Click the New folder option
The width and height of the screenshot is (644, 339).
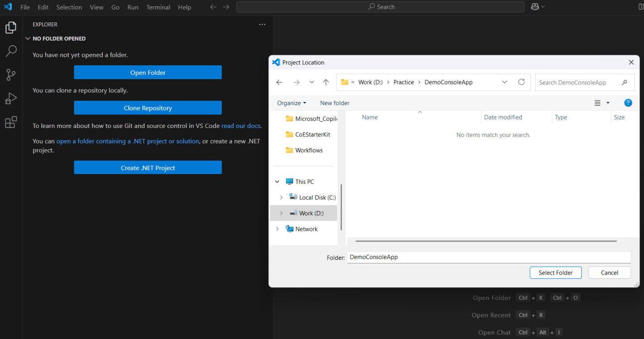point(334,103)
